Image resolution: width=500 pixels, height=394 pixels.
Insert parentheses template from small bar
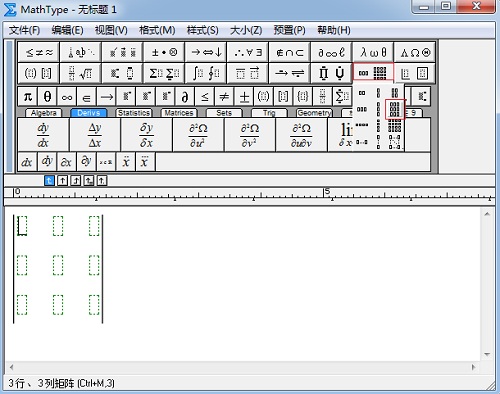coord(264,97)
